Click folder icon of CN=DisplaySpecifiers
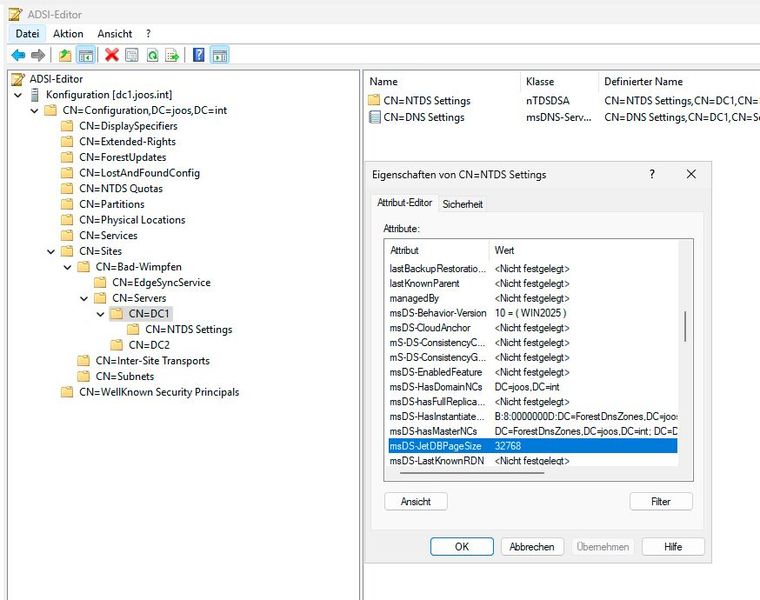 point(67,126)
